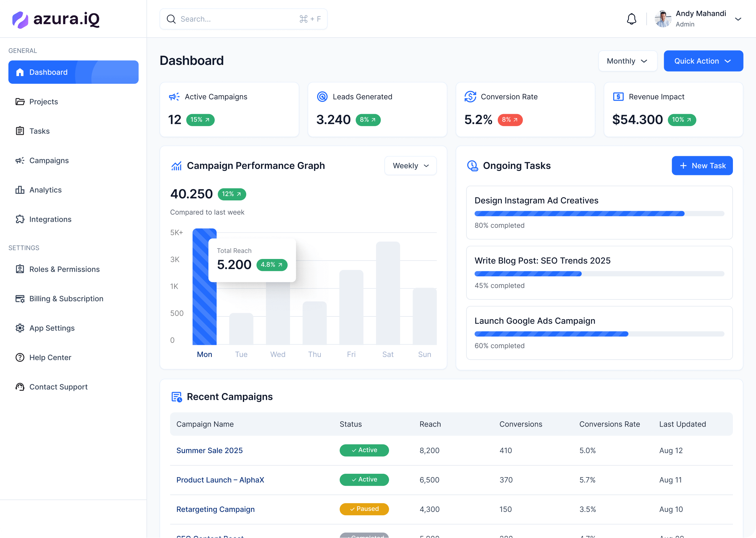Click the Analytics bar chart icon
This screenshot has width=756, height=538.
coord(20,190)
